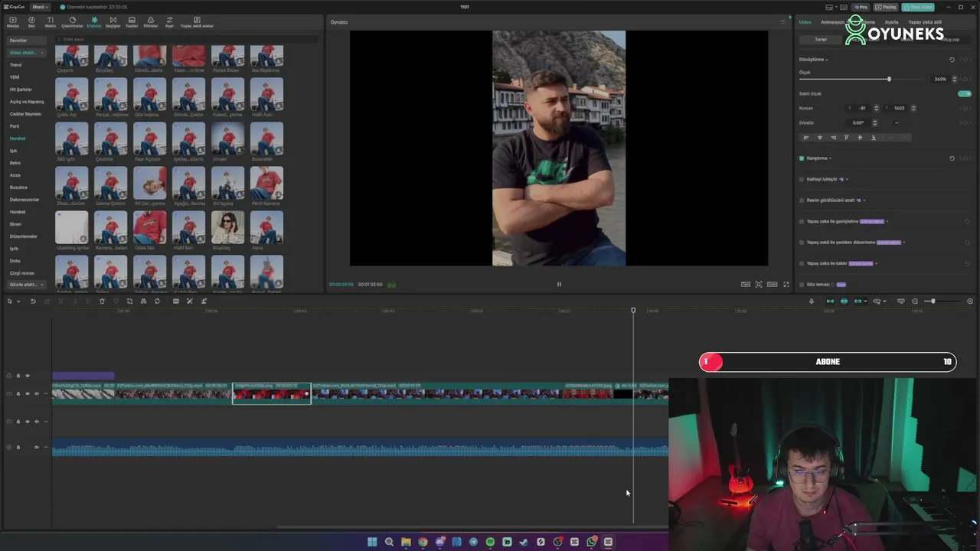Viewport: 980px width, 551px height.
Task: Enable the Göz teması checkbox
Action: 802,285
